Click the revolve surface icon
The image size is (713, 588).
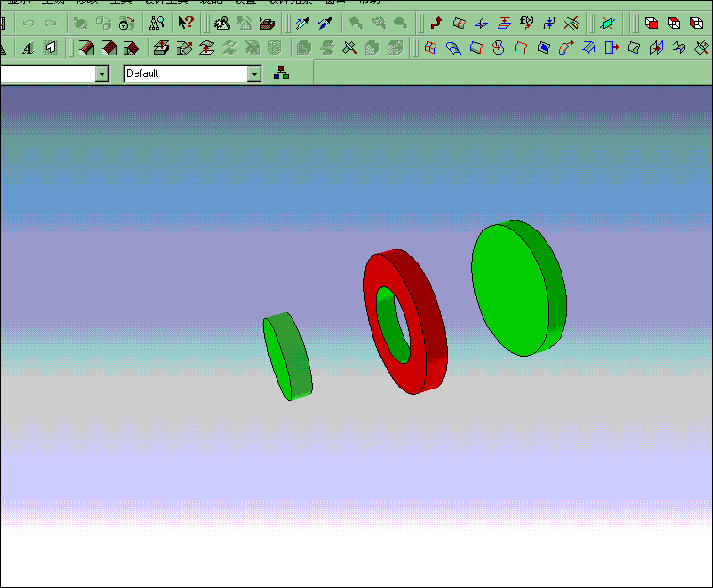coord(499,47)
